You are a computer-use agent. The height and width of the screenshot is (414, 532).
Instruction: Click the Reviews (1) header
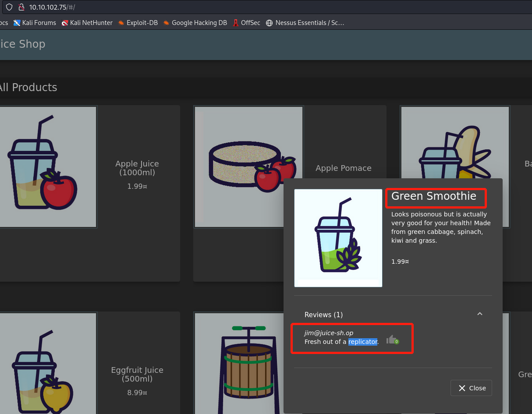click(x=324, y=315)
